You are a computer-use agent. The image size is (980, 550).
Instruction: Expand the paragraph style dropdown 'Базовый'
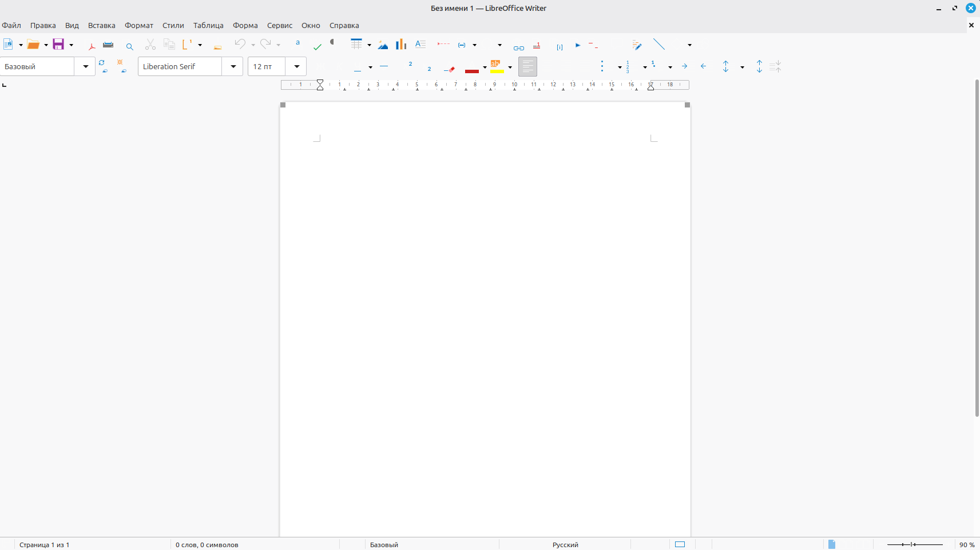tap(85, 67)
